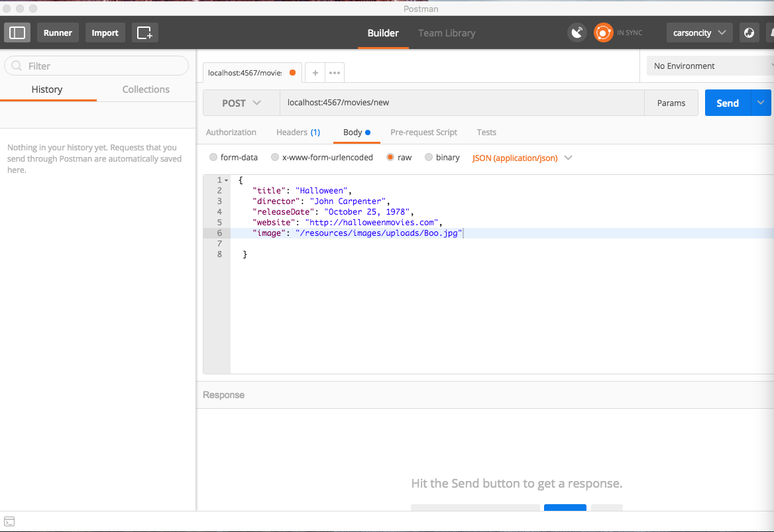
Task: Select the form-data body type
Action: (233, 158)
